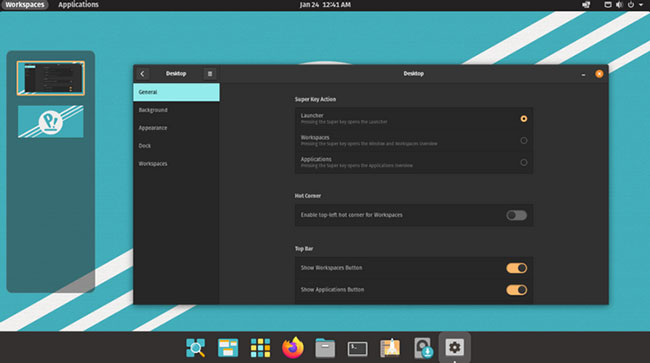Launch Firefox from the dock
This screenshot has width=650, height=363.
tap(293, 347)
